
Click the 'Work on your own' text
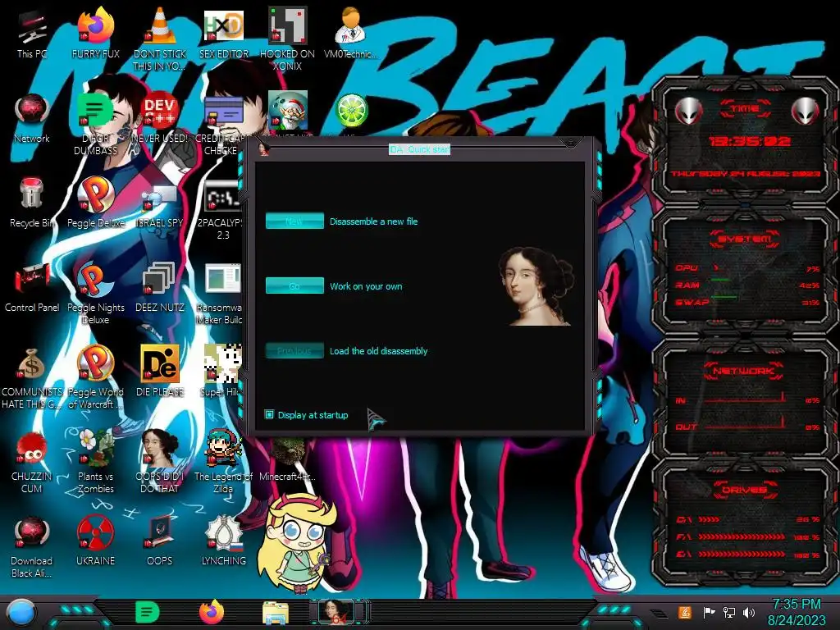366,286
